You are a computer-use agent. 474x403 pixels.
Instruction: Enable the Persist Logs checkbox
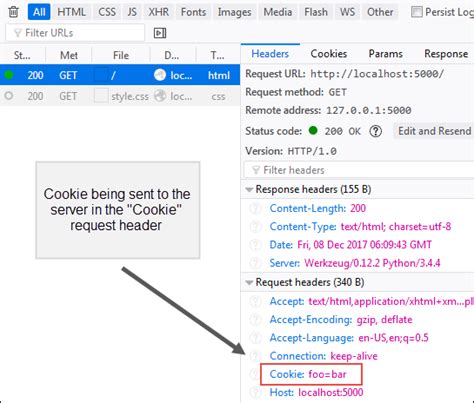[416, 12]
